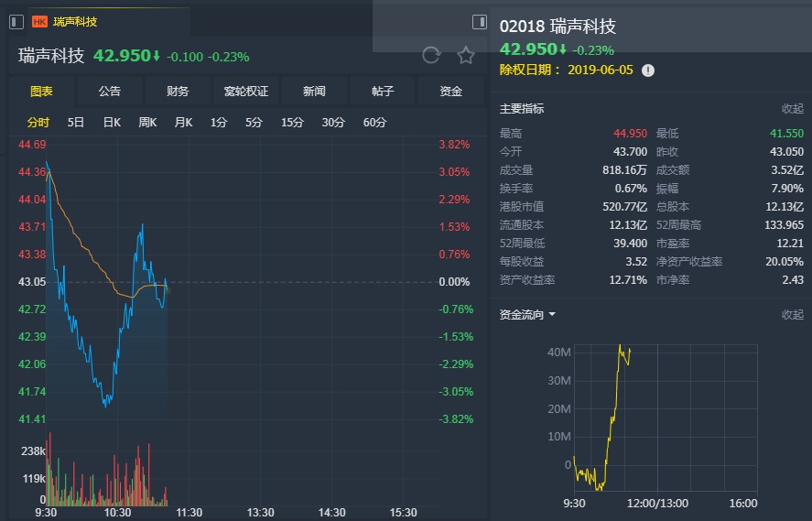Collapse the 主要指标 section
The width and height of the screenshot is (812, 521).
(792, 108)
